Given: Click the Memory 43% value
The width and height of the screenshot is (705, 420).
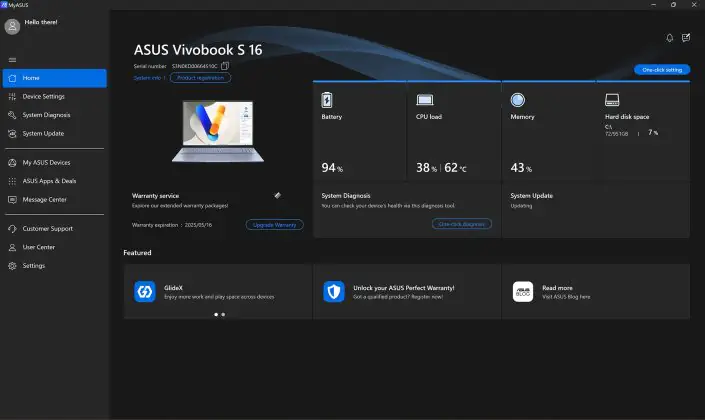Looking at the screenshot, I should 521,168.
